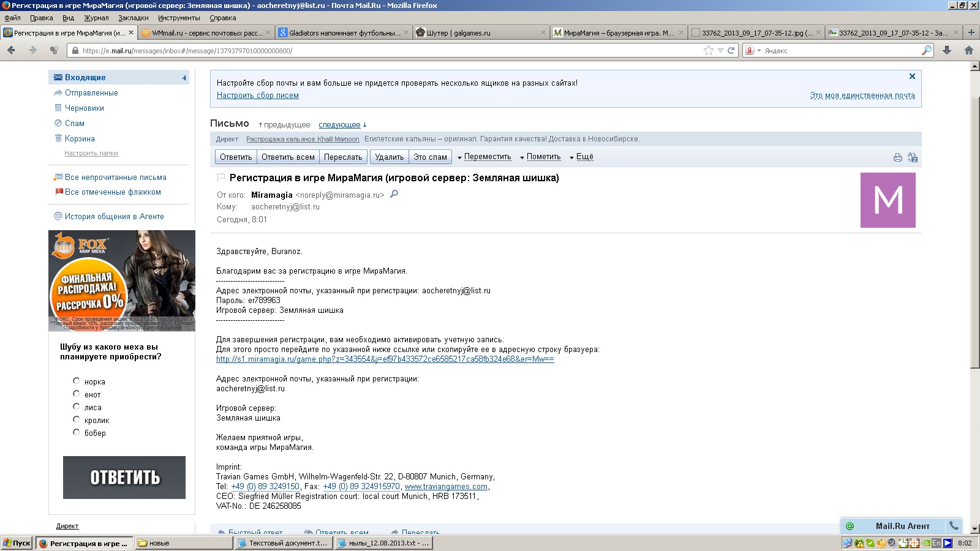Go back using the browser back arrow
This screenshot has height=551, width=980.
tap(11, 50)
